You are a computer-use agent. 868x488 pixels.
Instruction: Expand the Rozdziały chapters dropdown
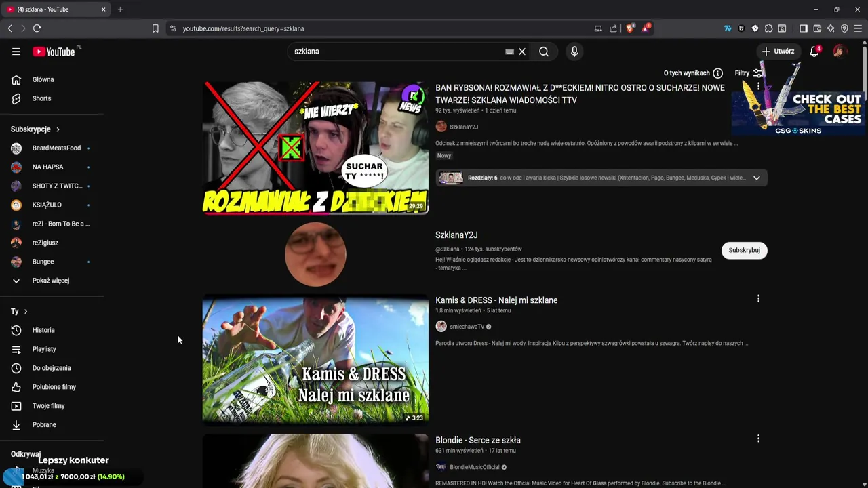coord(756,178)
